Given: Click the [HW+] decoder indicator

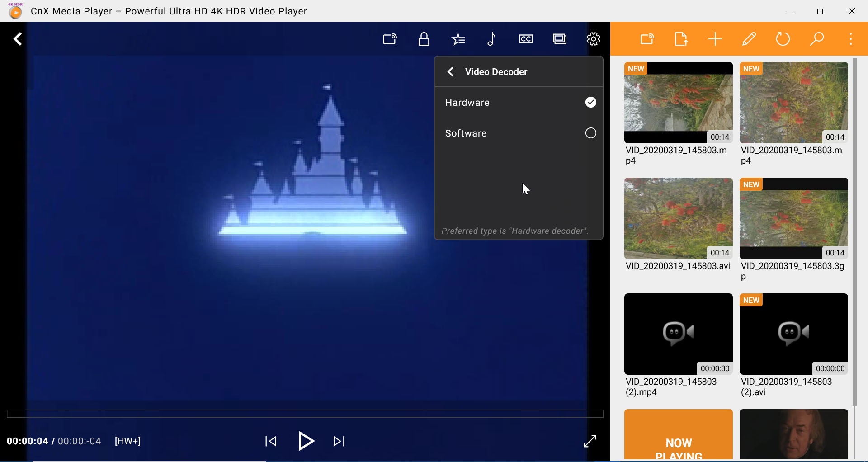Looking at the screenshot, I should (x=128, y=442).
